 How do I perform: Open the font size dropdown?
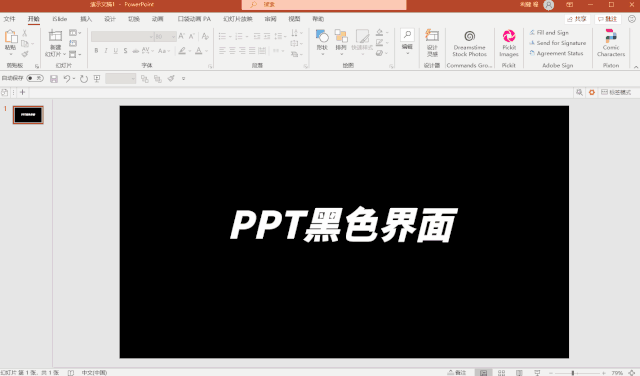(173, 37)
